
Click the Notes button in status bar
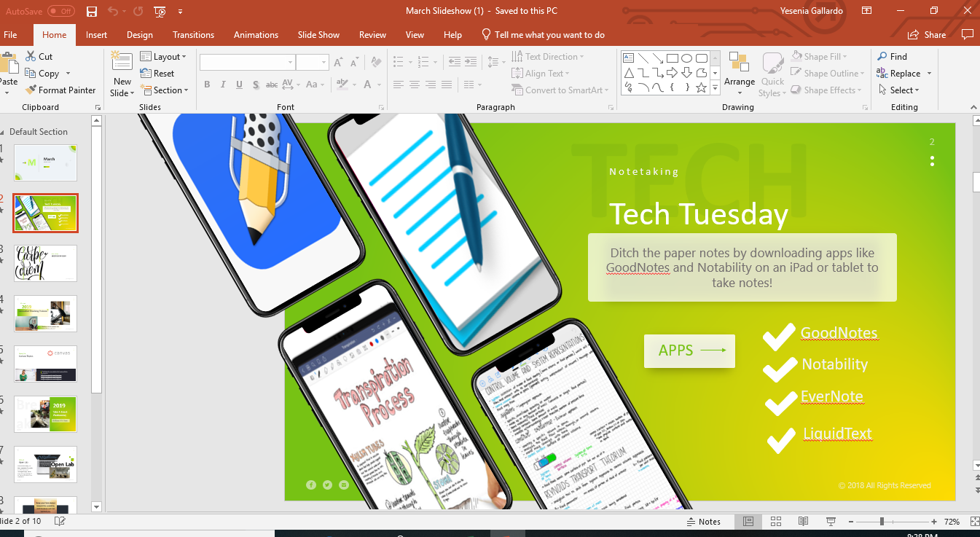click(x=704, y=522)
